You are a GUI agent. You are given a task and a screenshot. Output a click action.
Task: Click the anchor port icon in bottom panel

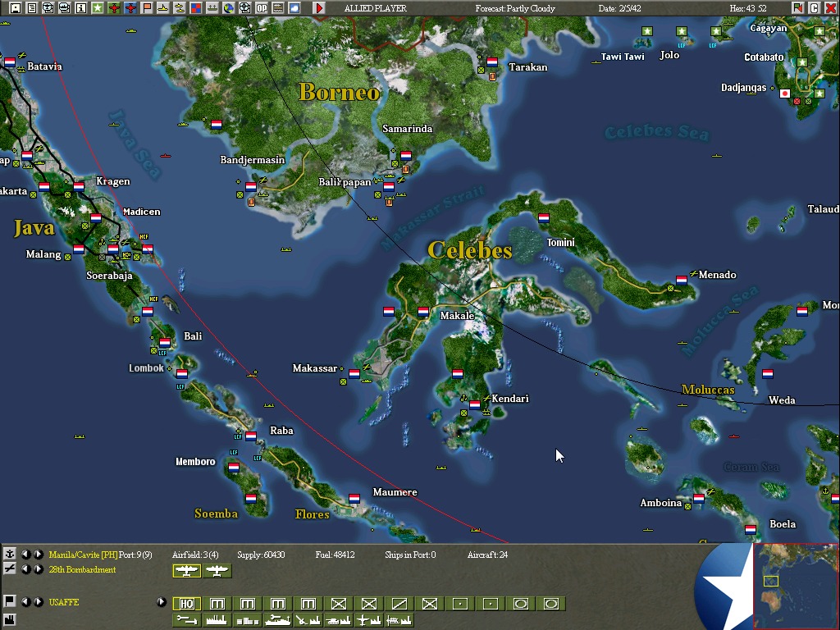9,555
